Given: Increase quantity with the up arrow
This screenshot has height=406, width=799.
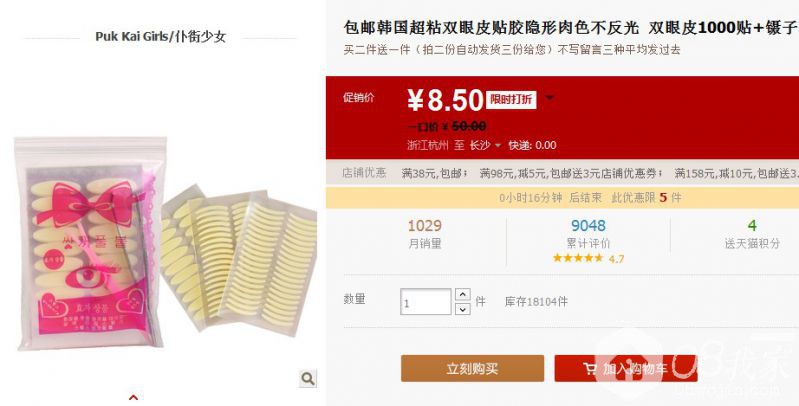Looking at the screenshot, I should pyautogui.click(x=462, y=294).
